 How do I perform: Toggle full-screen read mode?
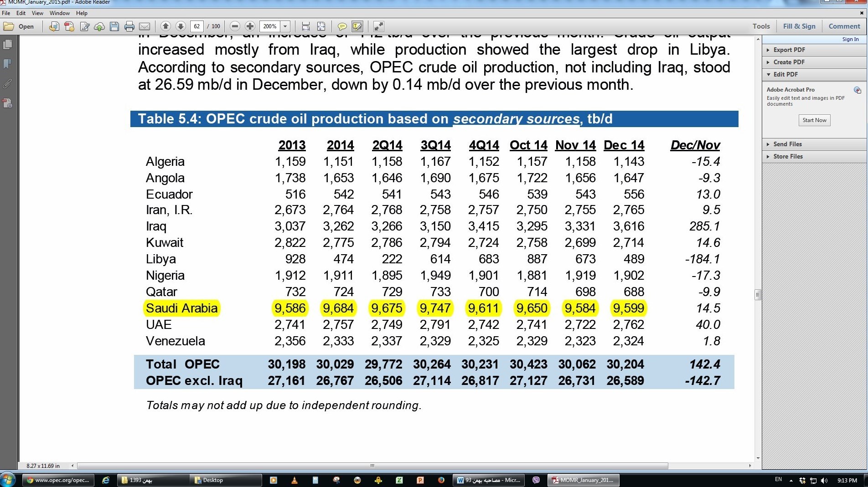379,26
